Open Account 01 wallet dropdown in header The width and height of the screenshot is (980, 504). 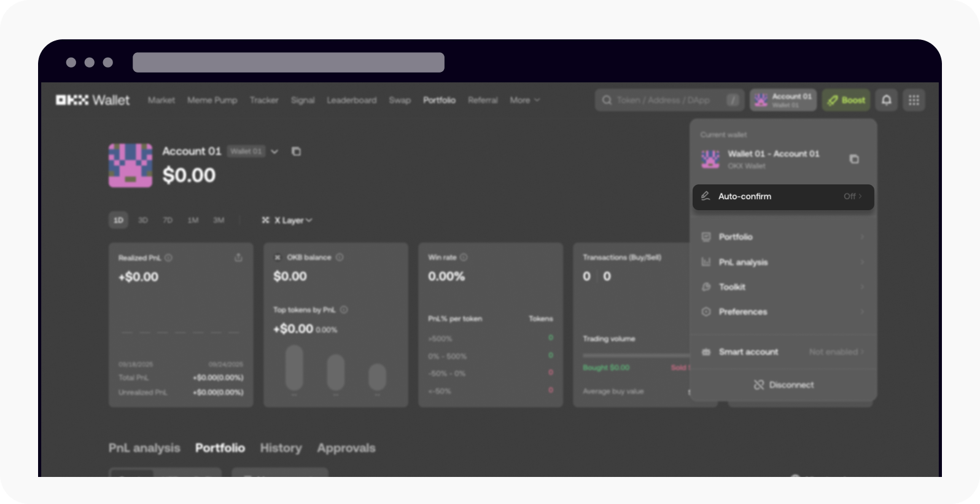point(783,100)
